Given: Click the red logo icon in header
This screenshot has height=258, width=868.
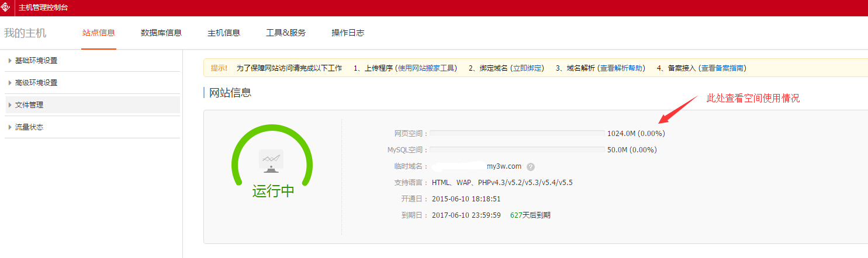Looking at the screenshot, I should 6,8.
